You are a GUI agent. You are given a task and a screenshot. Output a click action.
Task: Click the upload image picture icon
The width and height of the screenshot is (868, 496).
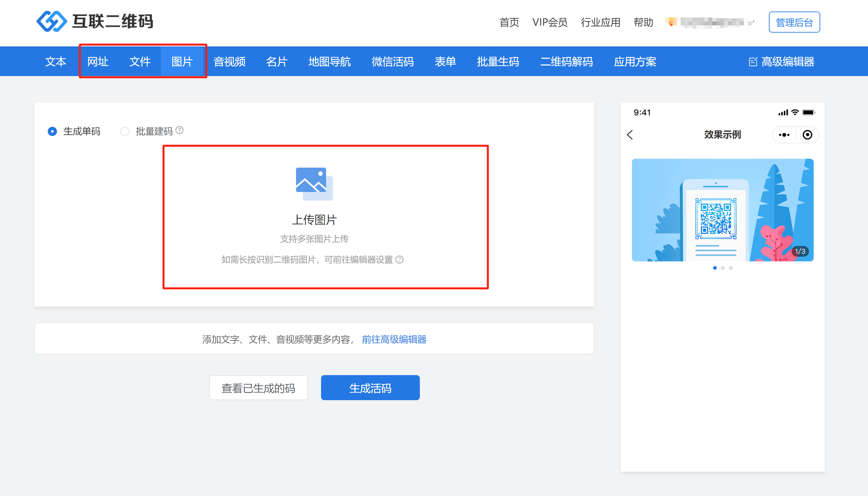point(314,184)
